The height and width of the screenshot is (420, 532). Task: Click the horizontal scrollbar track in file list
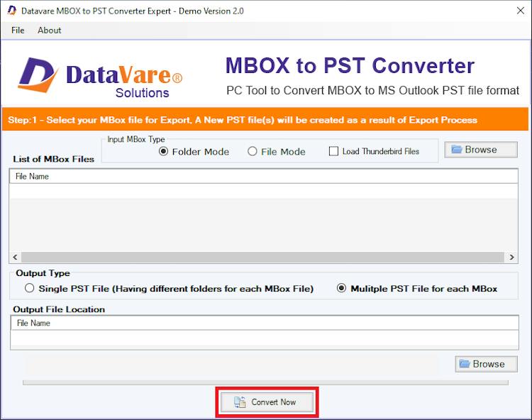[x=262, y=257]
